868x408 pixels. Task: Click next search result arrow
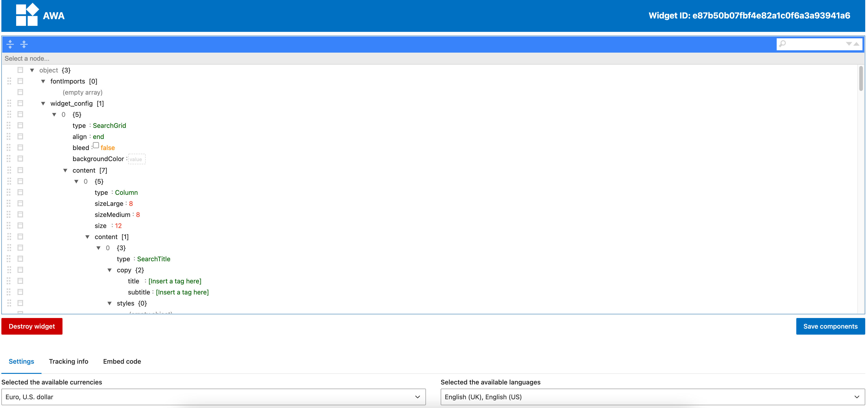(849, 44)
